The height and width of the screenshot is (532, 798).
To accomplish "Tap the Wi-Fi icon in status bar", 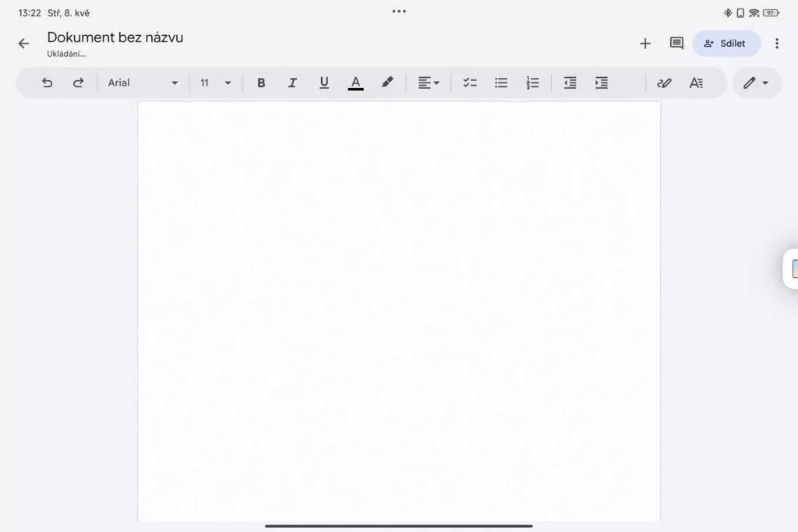I will click(754, 13).
